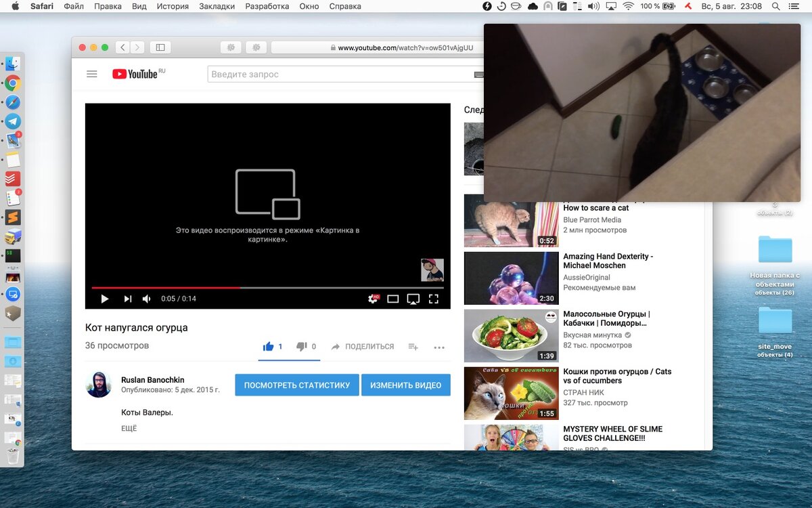Open AirPlay options in the player
This screenshot has height=508, width=812.
413,299
